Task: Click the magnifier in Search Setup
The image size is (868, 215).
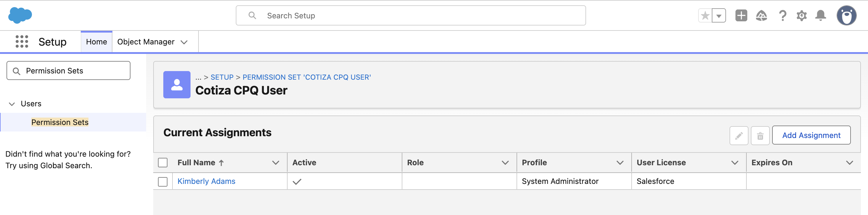Action: click(x=252, y=15)
